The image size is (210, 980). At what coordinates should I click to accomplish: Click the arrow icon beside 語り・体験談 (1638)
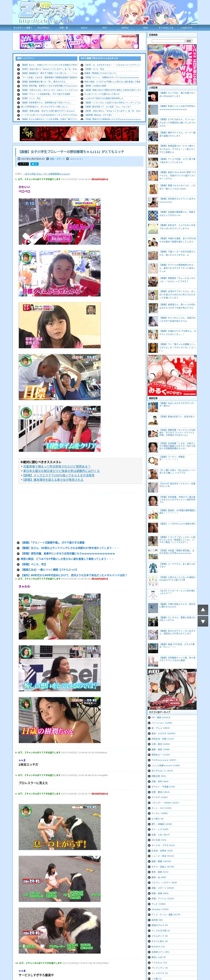click(x=149, y=824)
